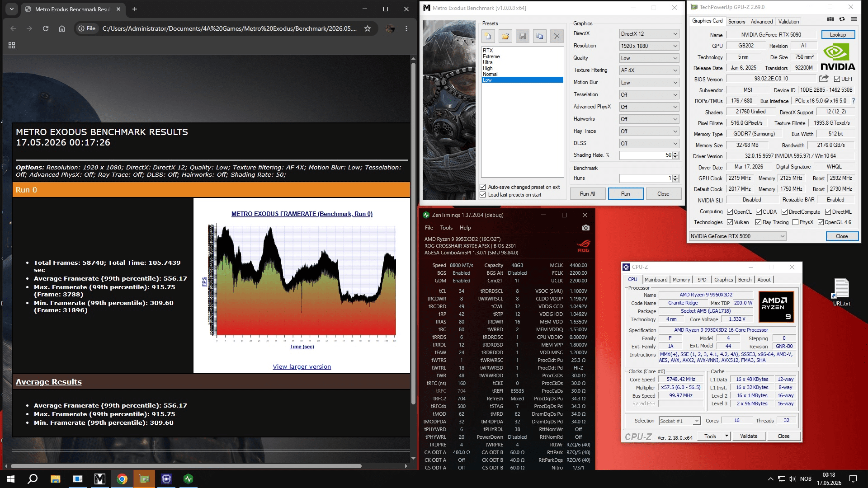Open the Windows Start menu
This screenshot has width=868, height=488.
point(11,479)
